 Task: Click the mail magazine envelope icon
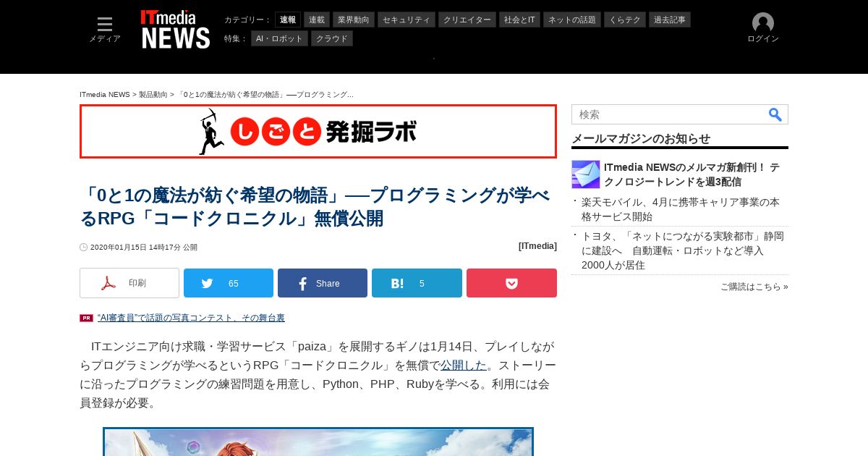(x=586, y=174)
